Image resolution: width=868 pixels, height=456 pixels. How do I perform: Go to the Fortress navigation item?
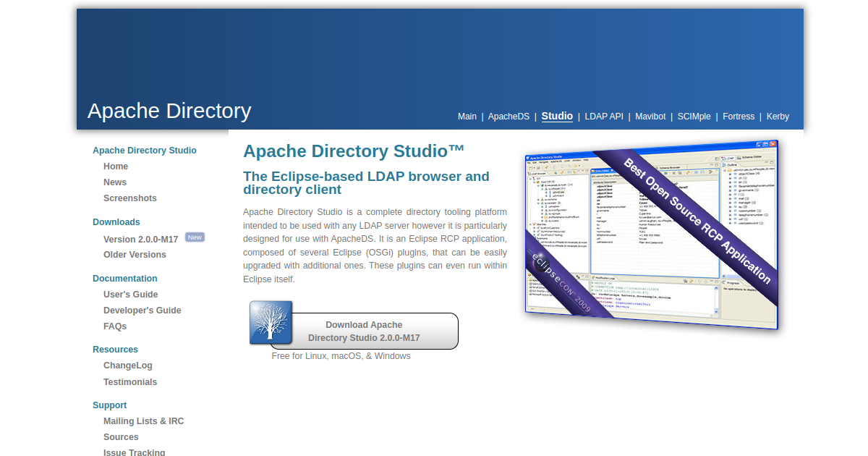[x=739, y=117]
